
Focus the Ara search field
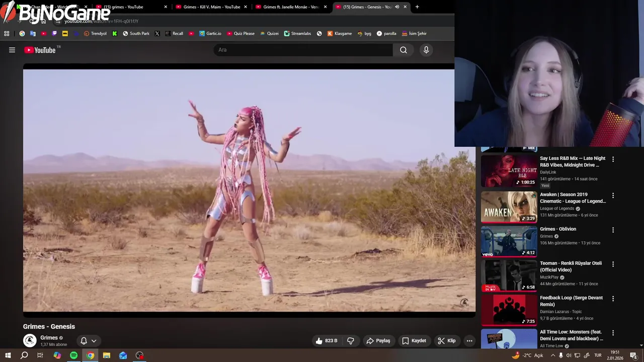click(303, 50)
